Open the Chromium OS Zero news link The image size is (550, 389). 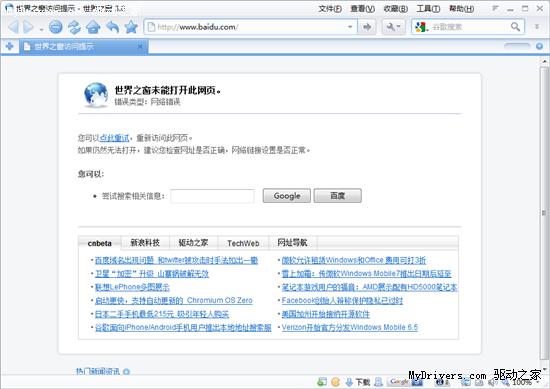point(173,300)
